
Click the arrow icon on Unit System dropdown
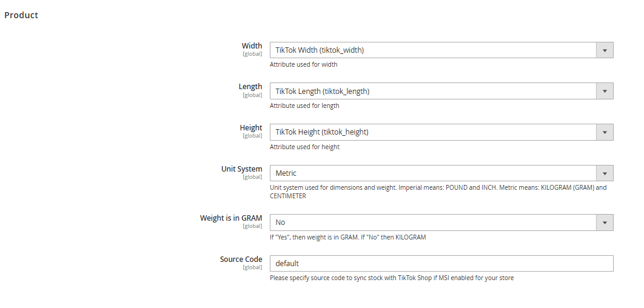604,173
